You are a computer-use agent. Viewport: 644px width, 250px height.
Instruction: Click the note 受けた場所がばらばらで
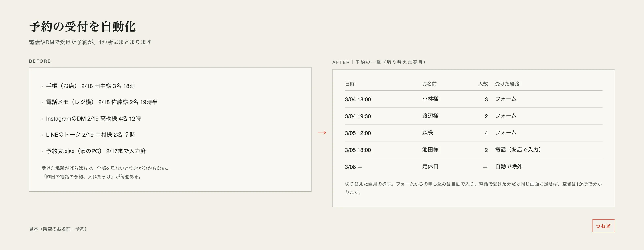pyautogui.click(x=106, y=168)
